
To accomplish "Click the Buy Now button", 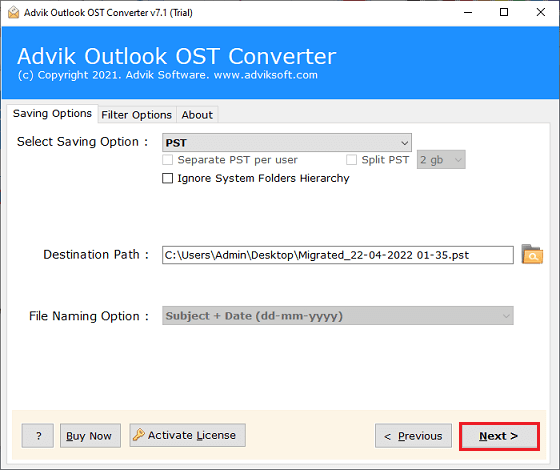I will pyautogui.click(x=90, y=436).
